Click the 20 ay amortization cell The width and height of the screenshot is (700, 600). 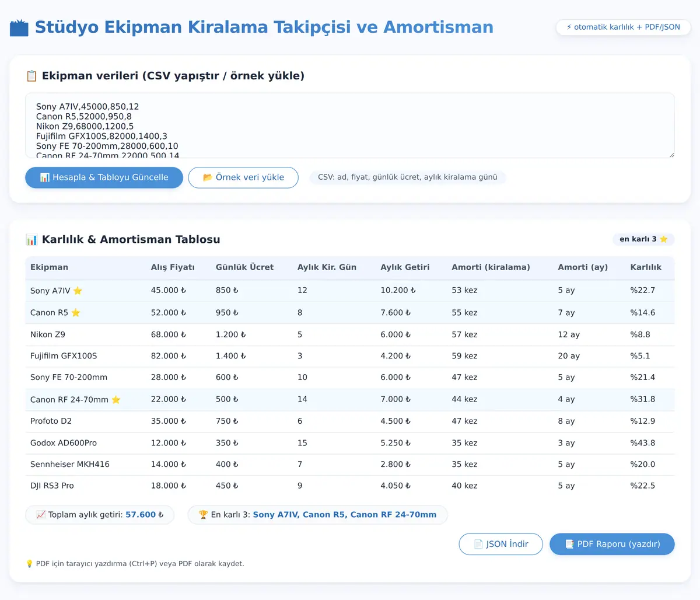[x=569, y=356]
